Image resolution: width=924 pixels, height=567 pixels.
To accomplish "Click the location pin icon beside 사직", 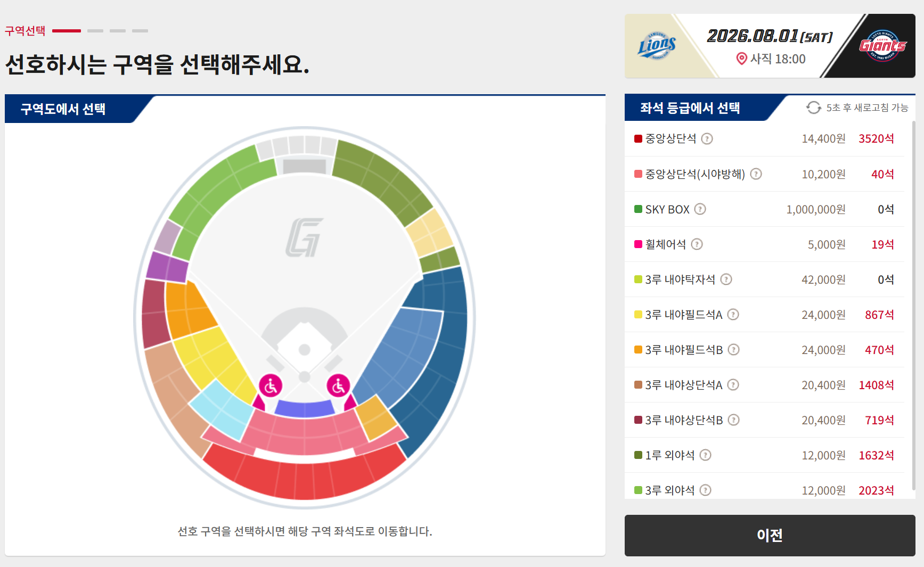I will 741,59.
